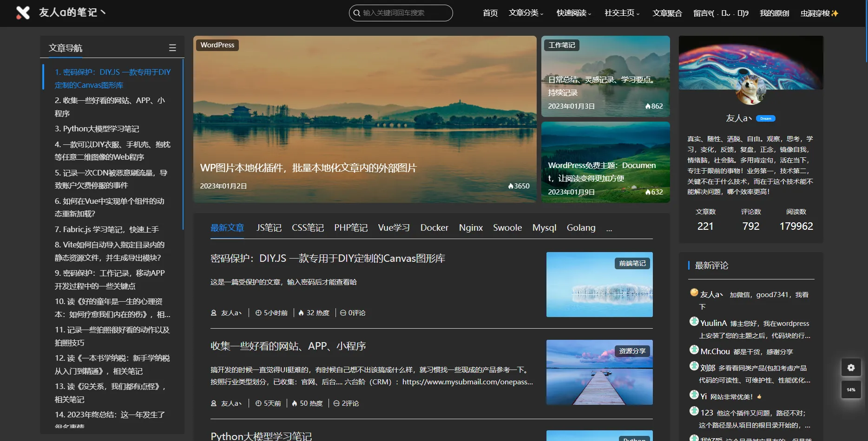
Task: Jump to nav item 5. 记录一次CDN被恶意刷流量
Action: (111, 179)
